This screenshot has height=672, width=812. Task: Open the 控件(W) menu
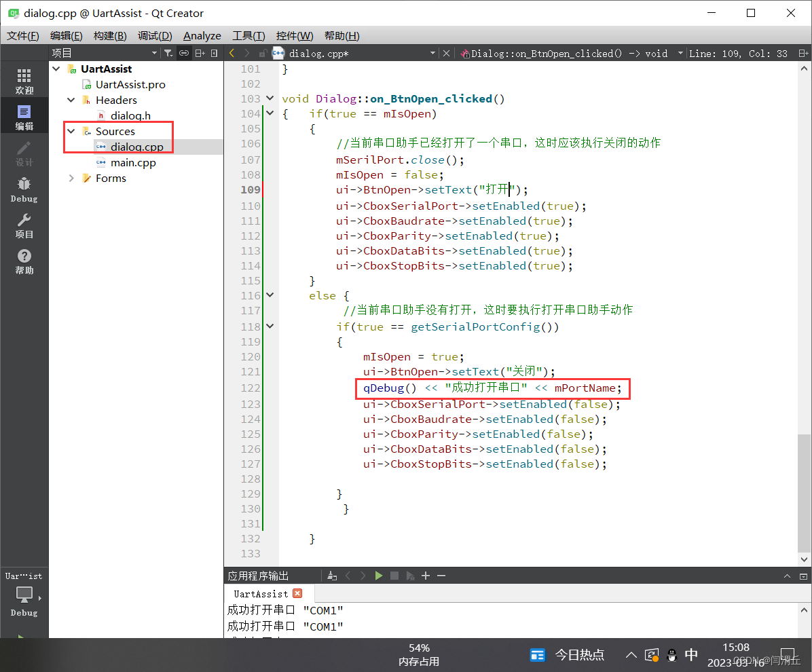(295, 36)
